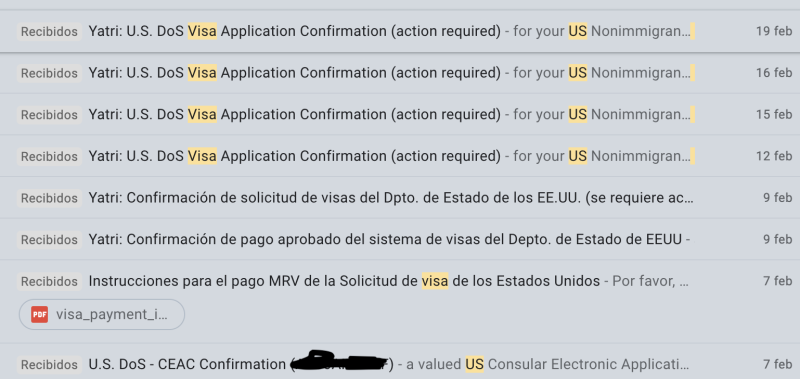This screenshot has height=379, width=800.
Task: Open the 15 feb Visa Application Confirmation email
Action: pyautogui.click(x=400, y=114)
